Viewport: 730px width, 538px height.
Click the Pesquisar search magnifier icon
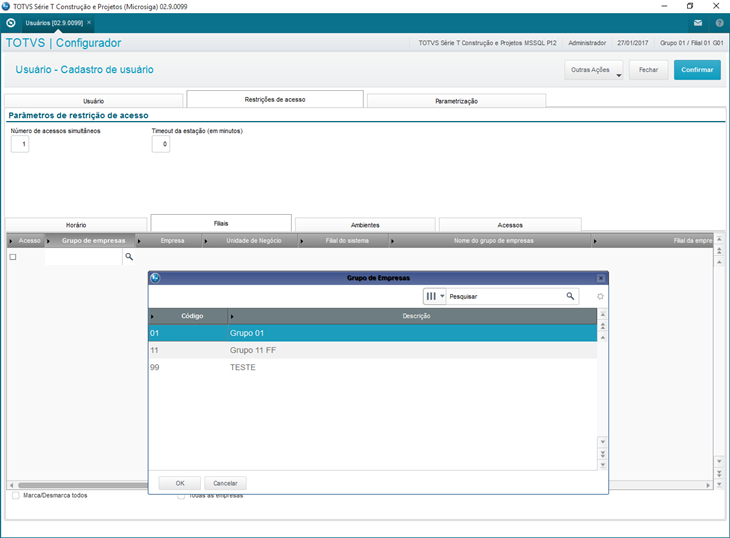(x=570, y=296)
